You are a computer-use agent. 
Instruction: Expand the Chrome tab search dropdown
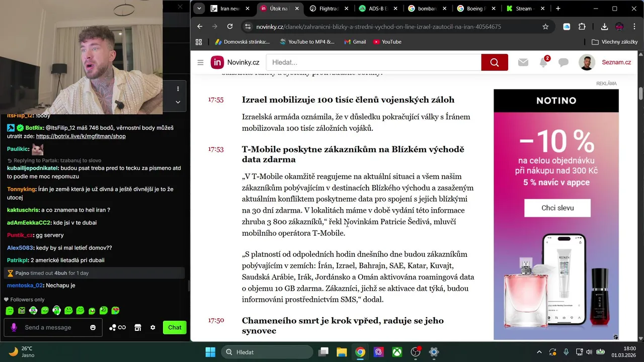click(x=199, y=9)
